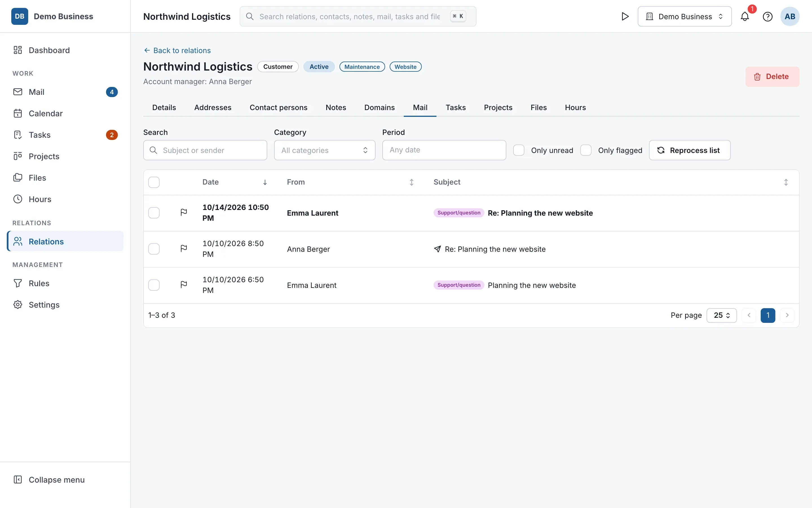Flag the Anna Berger email

[x=184, y=249]
